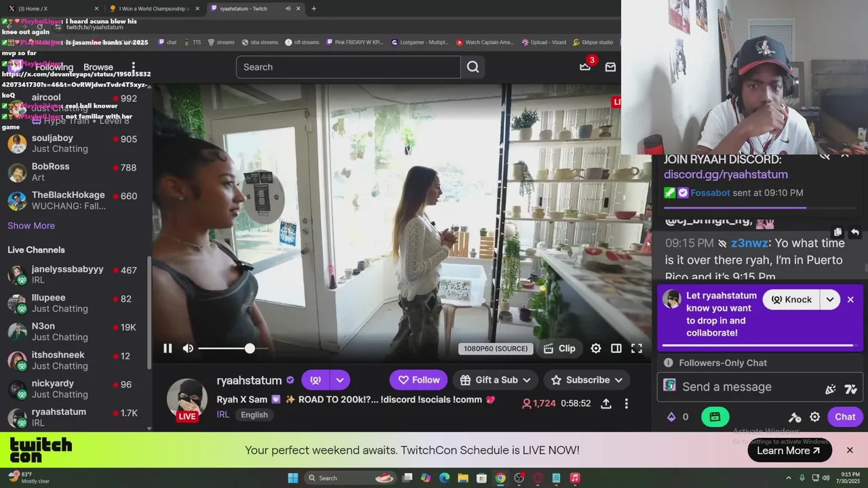Switch to I Won a World Championship tab
Screen dimensions: 868x488
(153, 8)
